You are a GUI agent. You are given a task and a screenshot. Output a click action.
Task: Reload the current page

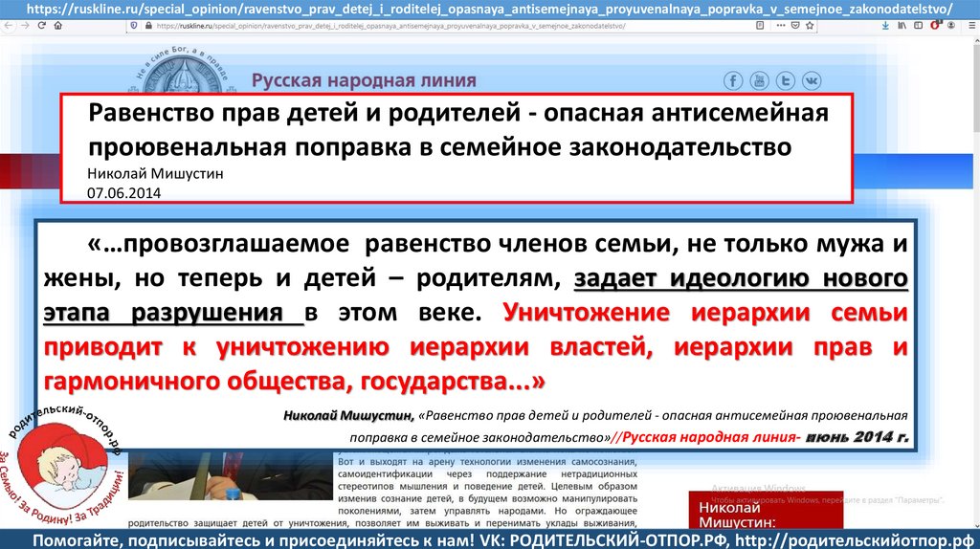click(42, 26)
